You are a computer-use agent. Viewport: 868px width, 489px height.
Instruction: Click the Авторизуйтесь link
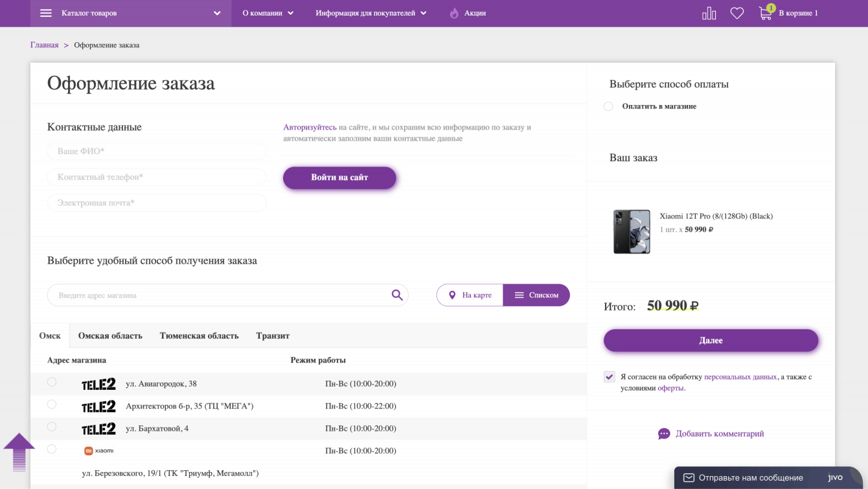click(310, 128)
